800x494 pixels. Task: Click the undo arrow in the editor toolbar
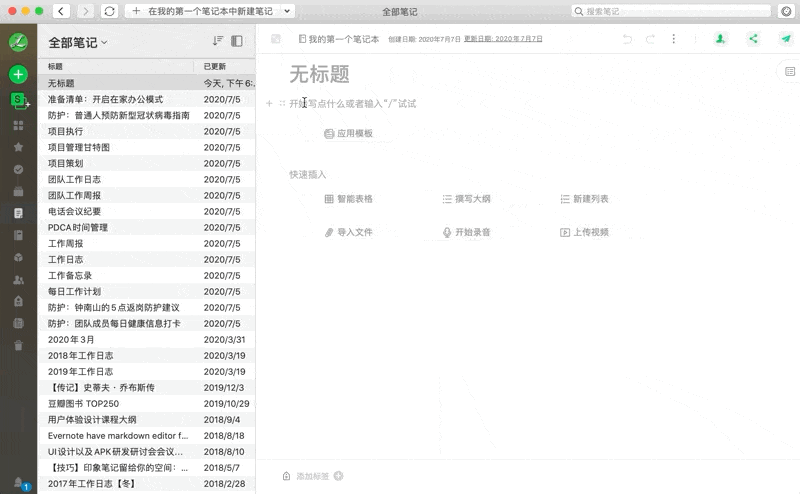click(627, 39)
